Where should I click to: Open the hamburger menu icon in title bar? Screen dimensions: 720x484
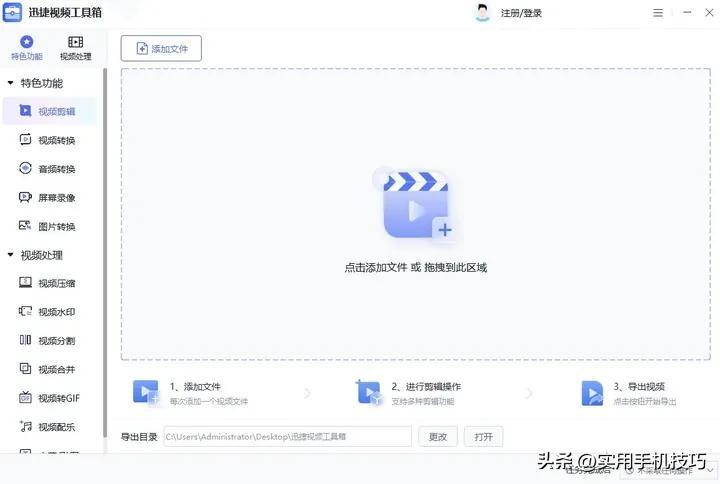[658, 13]
